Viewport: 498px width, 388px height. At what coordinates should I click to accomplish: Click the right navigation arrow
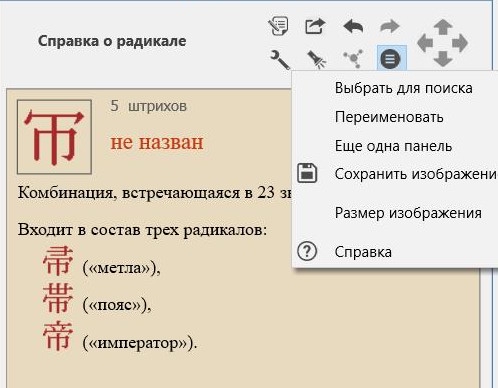(x=460, y=43)
